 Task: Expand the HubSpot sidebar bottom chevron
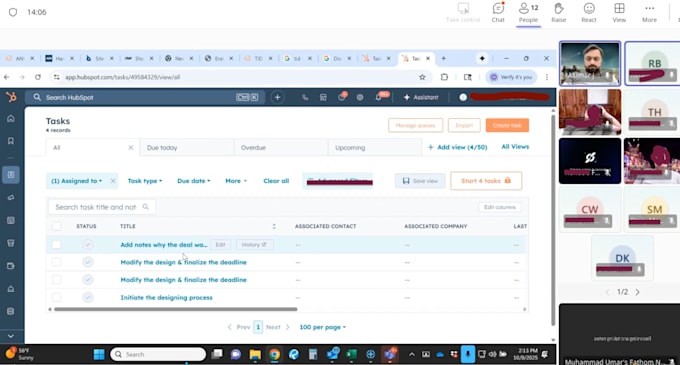click(x=11, y=336)
